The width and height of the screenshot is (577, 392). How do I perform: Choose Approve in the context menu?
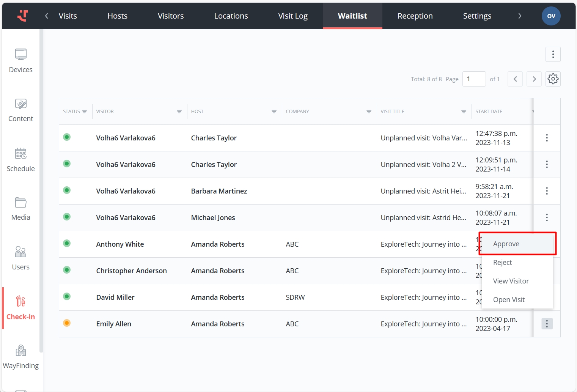pyautogui.click(x=506, y=244)
